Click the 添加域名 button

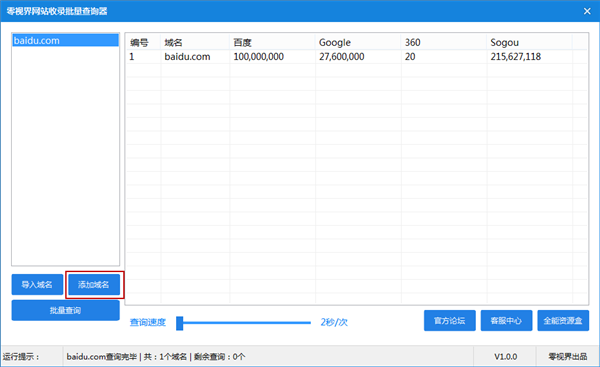[x=94, y=284]
